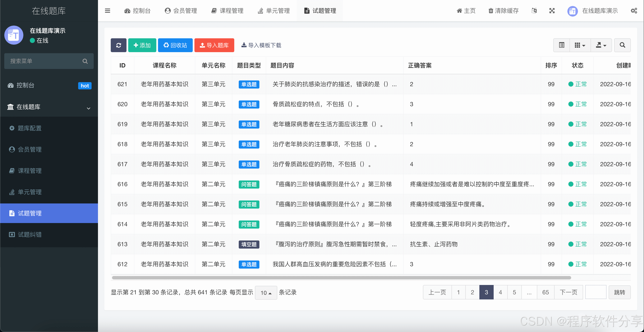Toggle the table card view icon
Screen dimensions: 644x332
click(562, 45)
